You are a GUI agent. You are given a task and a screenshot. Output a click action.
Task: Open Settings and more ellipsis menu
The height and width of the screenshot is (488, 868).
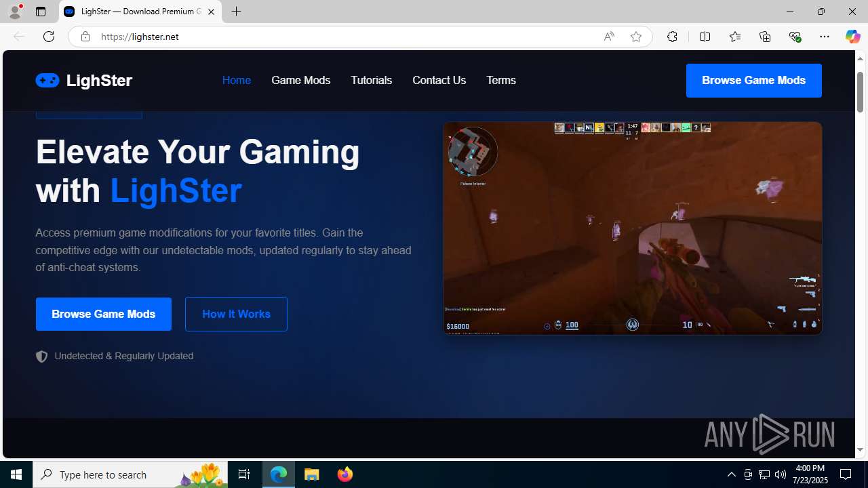[x=824, y=37]
